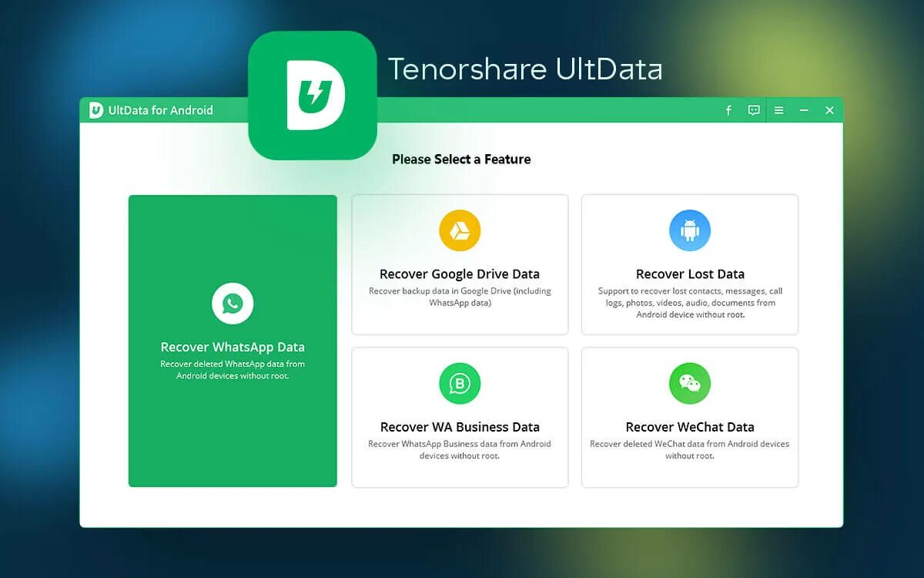Click 'UltData for Android' window title

(x=161, y=110)
